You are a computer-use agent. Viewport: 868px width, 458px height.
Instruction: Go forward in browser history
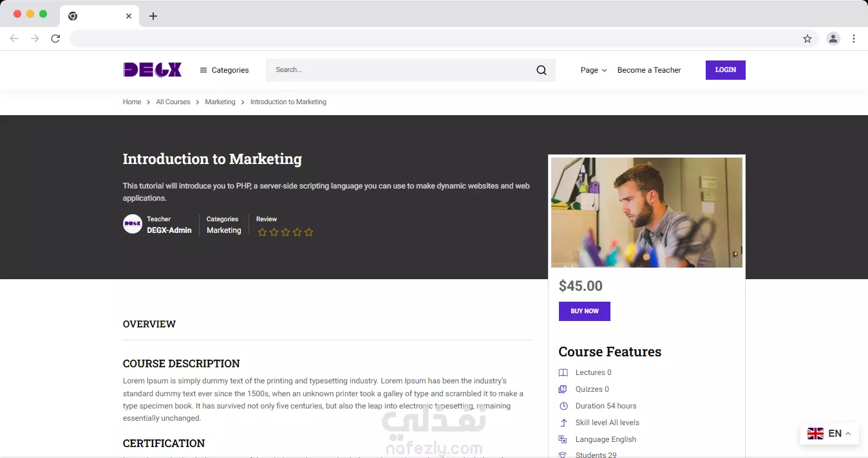tap(35, 39)
